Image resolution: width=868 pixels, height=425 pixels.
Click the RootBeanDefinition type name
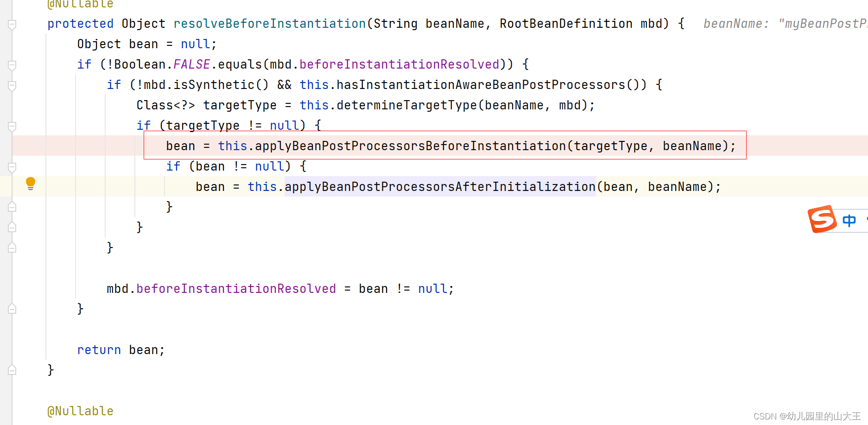(565, 23)
